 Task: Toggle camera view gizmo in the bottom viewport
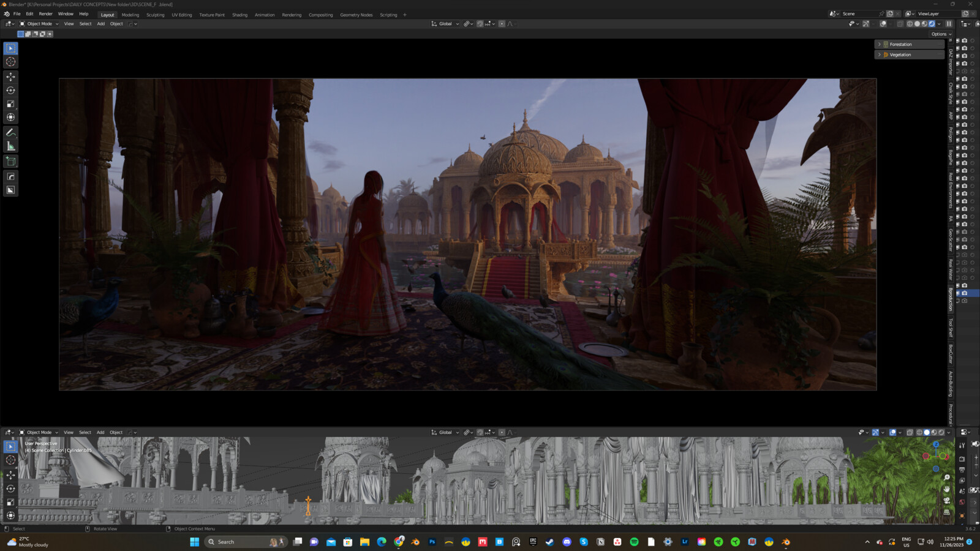click(946, 500)
